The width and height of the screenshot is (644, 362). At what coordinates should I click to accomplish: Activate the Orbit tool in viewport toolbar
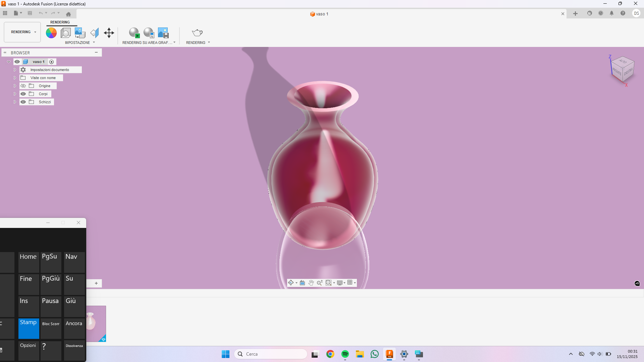point(290,283)
